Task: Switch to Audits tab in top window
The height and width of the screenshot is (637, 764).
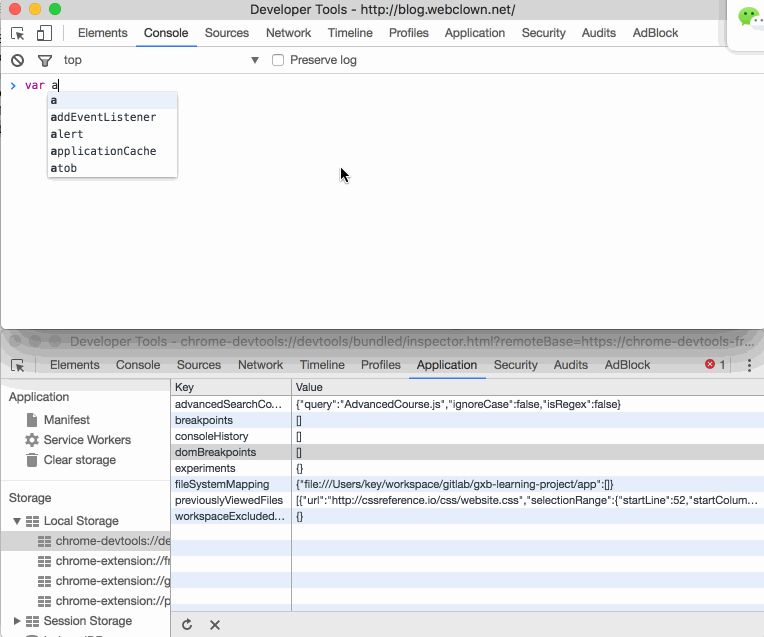Action: (599, 33)
